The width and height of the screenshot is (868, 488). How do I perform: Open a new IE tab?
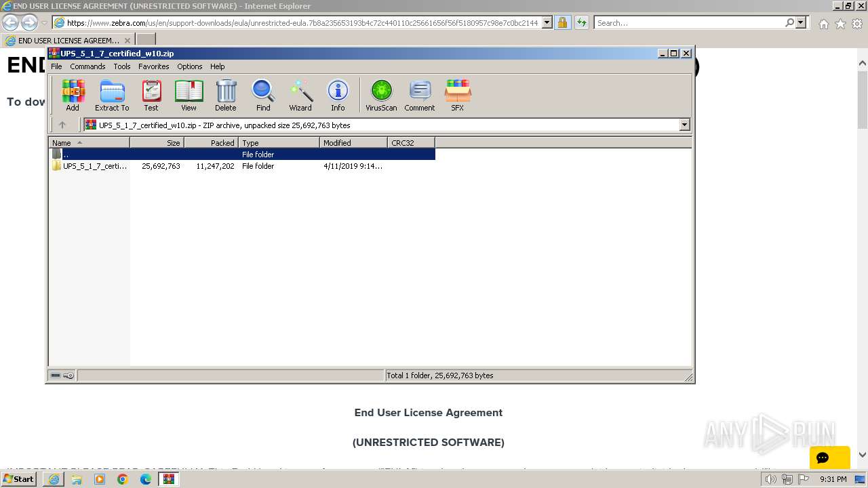point(146,40)
